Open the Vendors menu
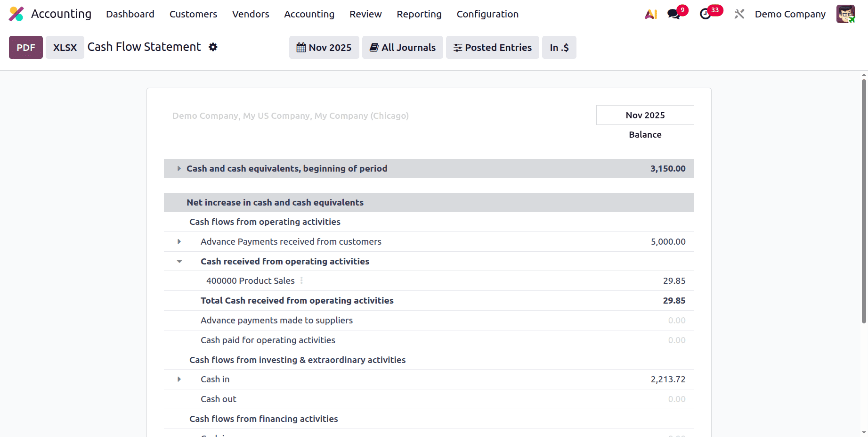The width and height of the screenshot is (868, 437). pyautogui.click(x=251, y=14)
